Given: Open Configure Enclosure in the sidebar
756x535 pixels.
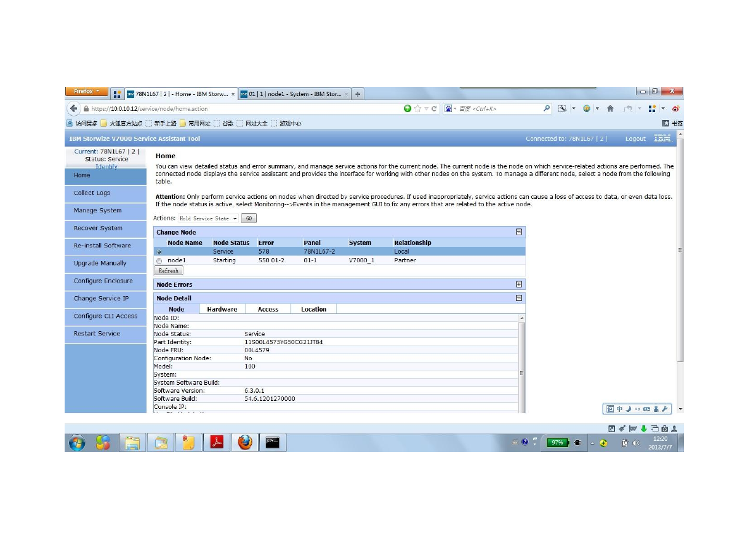Looking at the screenshot, I should coord(106,281).
